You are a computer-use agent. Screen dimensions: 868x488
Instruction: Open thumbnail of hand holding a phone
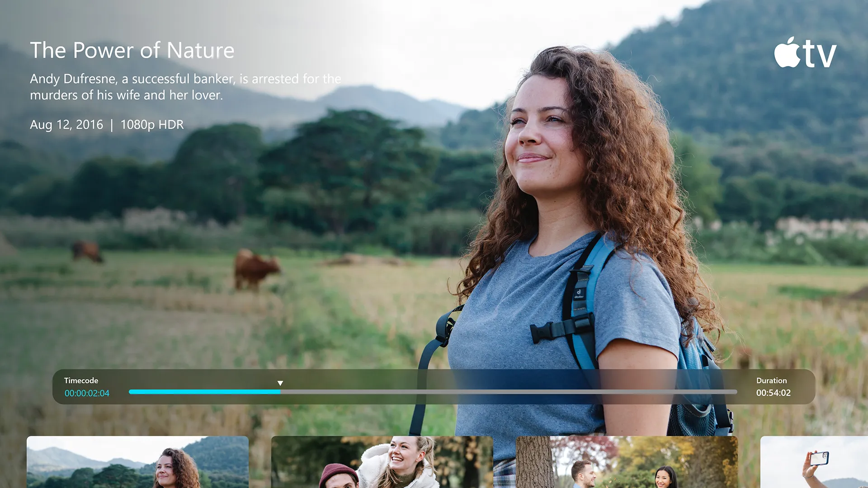tap(814, 462)
